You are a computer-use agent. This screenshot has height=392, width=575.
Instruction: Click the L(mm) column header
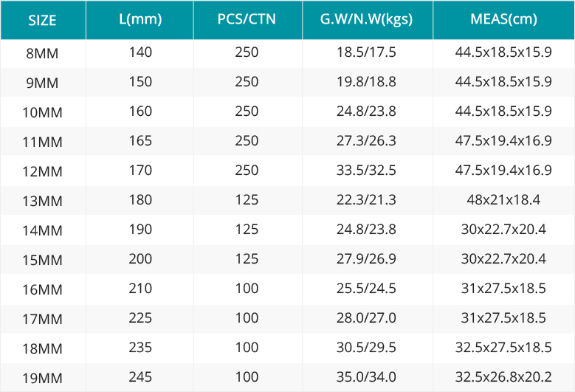[x=140, y=19]
